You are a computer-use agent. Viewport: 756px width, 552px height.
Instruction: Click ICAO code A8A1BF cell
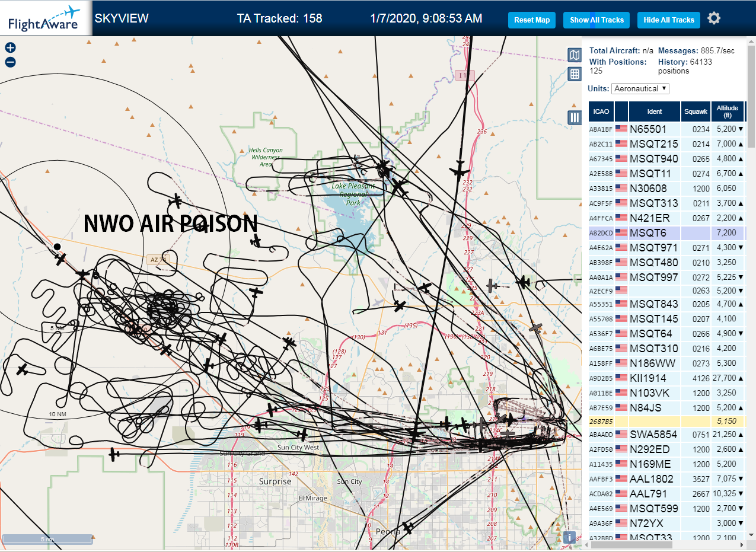coord(601,129)
